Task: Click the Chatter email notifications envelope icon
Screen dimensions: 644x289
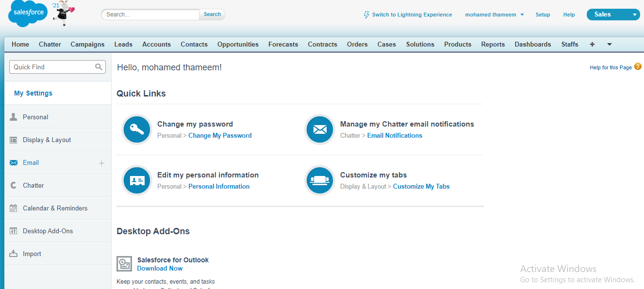Action: click(x=319, y=129)
